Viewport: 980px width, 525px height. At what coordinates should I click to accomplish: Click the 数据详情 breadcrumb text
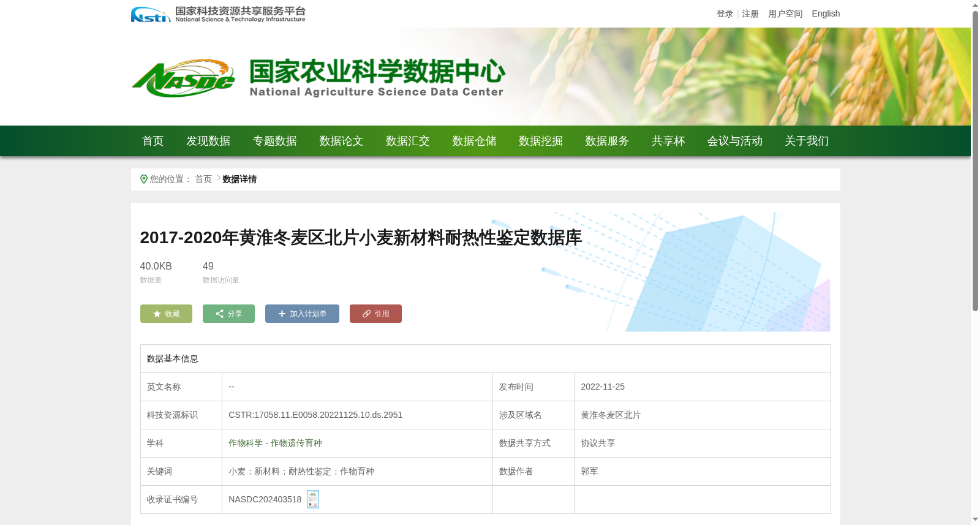click(239, 179)
